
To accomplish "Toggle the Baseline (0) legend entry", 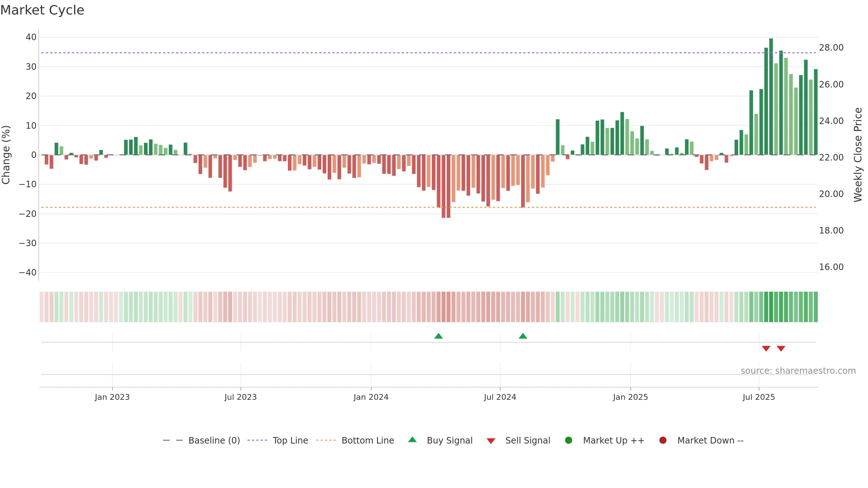I will [201, 440].
